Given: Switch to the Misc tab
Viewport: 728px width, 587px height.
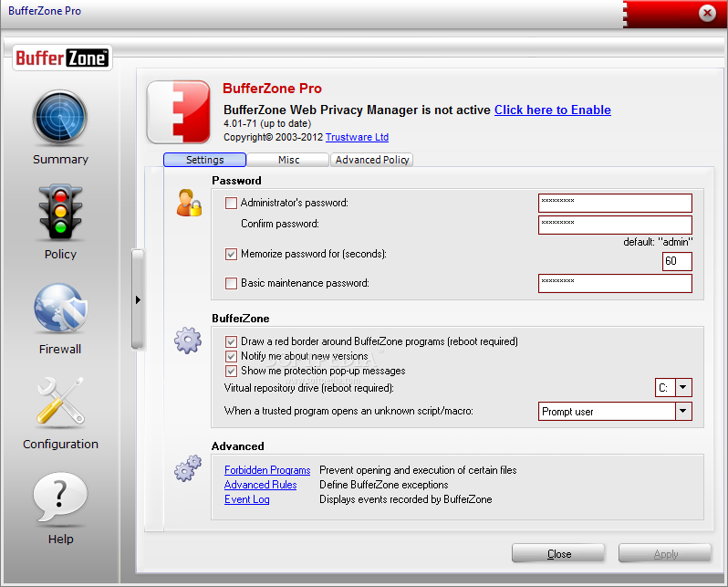Looking at the screenshot, I should coord(288,160).
